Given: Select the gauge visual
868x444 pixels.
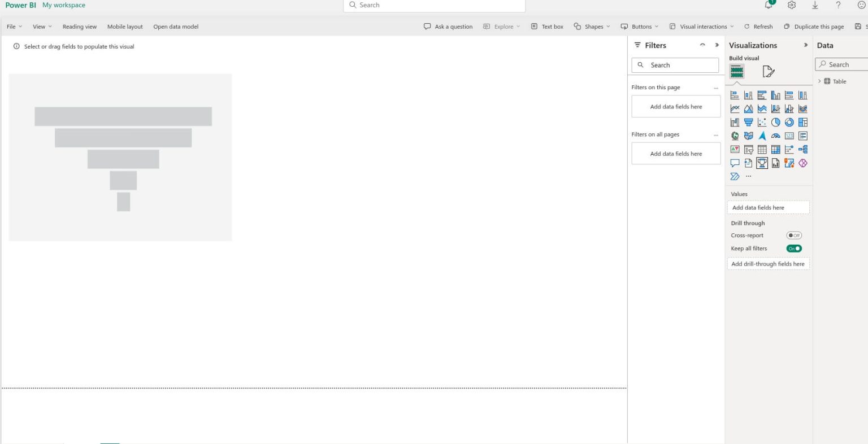Looking at the screenshot, I should click(775, 136).
